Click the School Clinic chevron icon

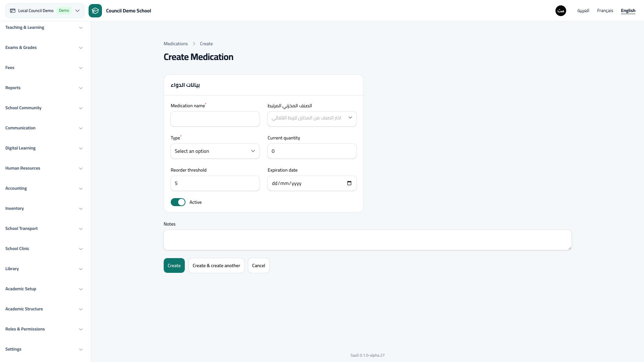click(x=81, y=249)
